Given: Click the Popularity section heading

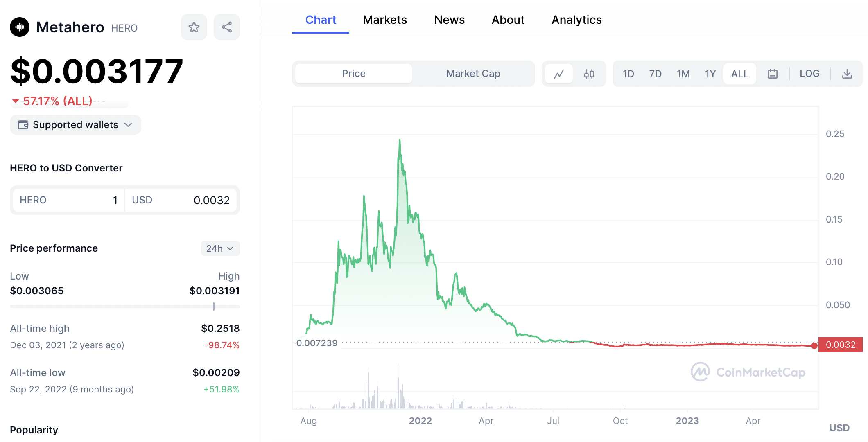Looking at the screenshot, I should (34, 430).
